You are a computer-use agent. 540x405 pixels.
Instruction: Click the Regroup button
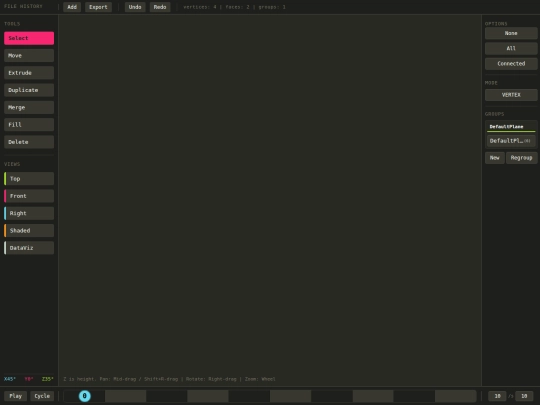(x=521, y=158)
